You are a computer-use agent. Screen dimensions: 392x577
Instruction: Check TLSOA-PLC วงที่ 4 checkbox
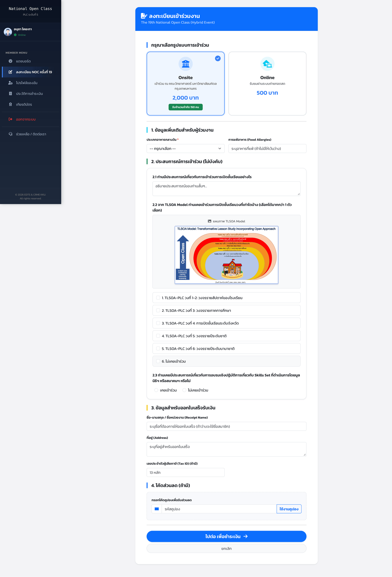[x=158, y=323]
